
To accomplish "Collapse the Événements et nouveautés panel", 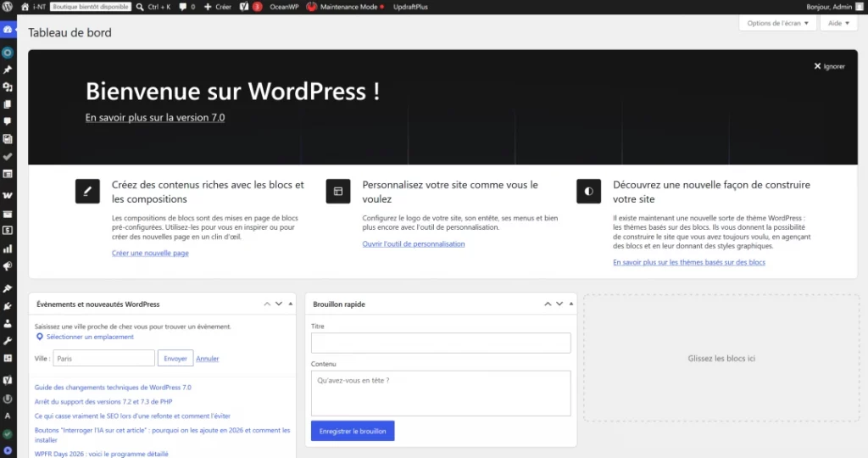I will click(x=291, y=304).
